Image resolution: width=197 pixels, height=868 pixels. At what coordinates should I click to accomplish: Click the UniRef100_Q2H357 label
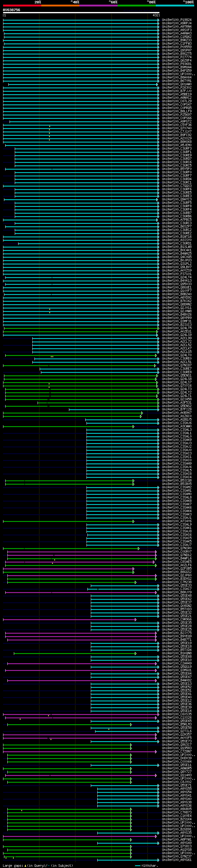tap(177, 735)
